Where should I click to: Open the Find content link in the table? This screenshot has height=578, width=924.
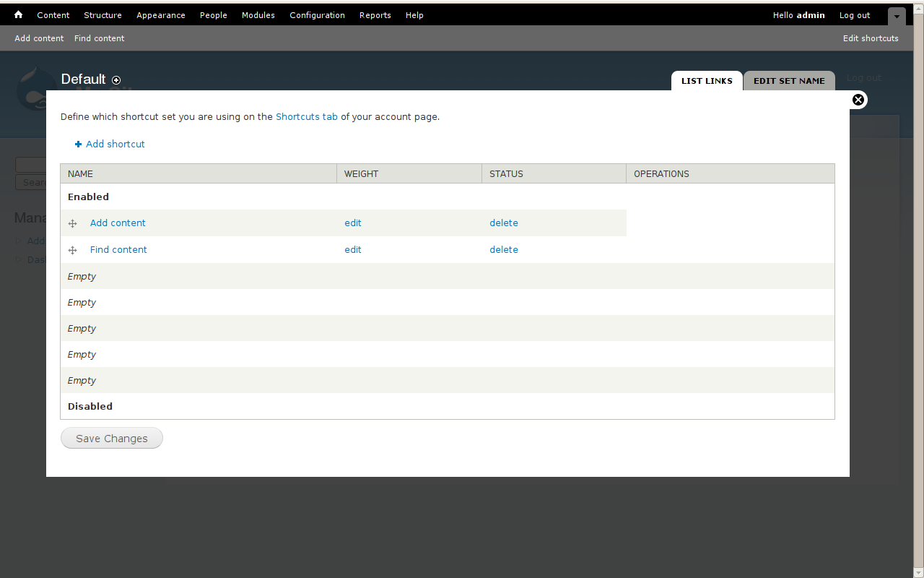click(x=118, y=249)
